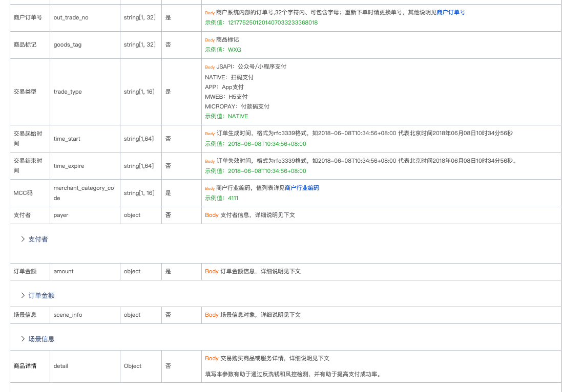
Task: Click the 交易类型 row label
Action: click(25, 92)
